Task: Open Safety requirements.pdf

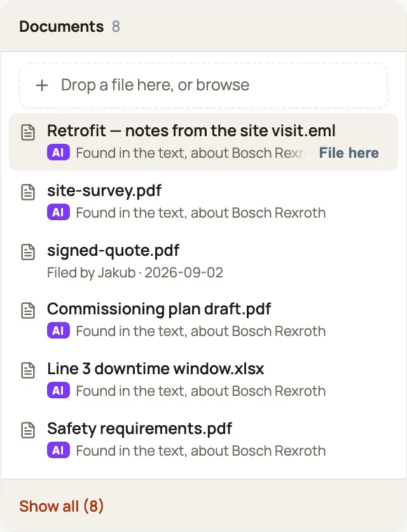Action: tap(139, 428)
